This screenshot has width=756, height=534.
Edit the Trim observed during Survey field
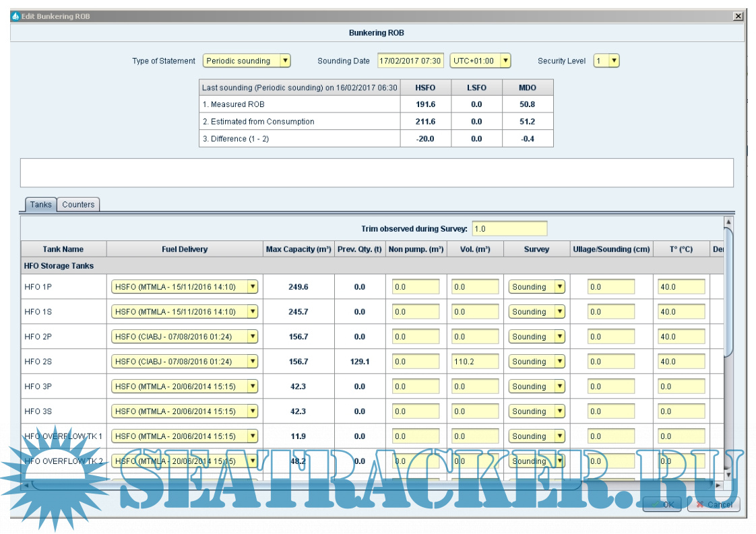tap(509, 229)
